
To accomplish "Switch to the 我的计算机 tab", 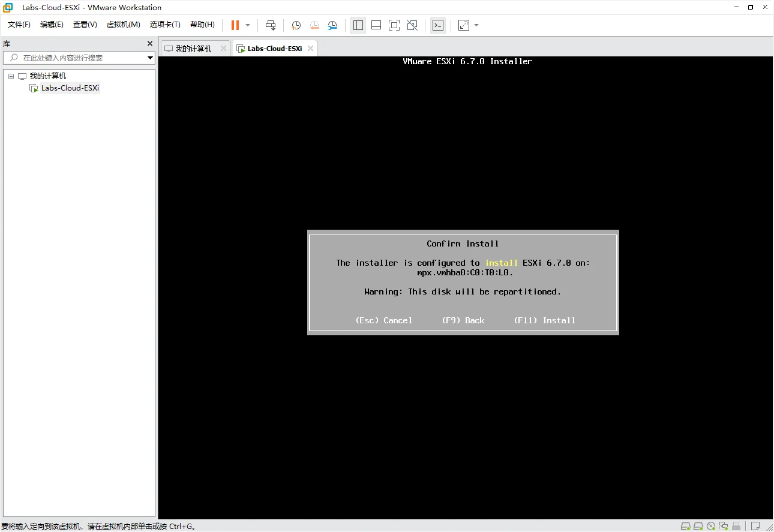I will pyautogui.click(x=193, y=49).
